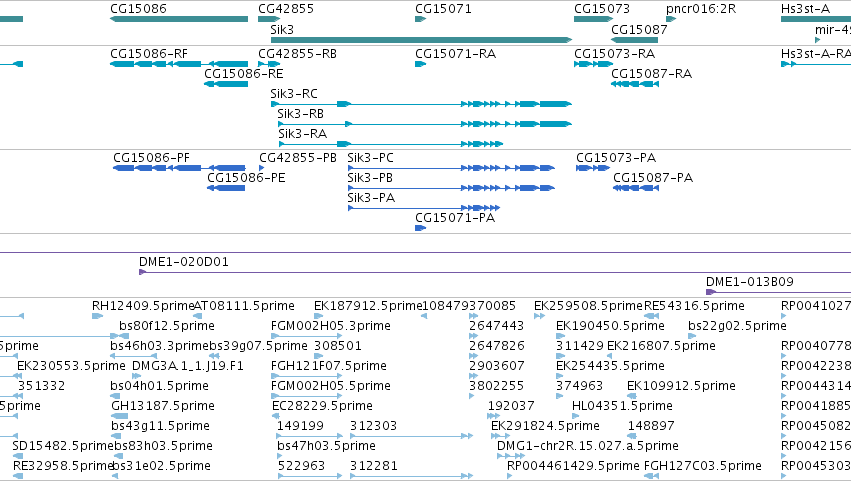This screenshot has height=481, width=851.
Task: Click EST EK109912.5prime
Action: tap(681, 387)
